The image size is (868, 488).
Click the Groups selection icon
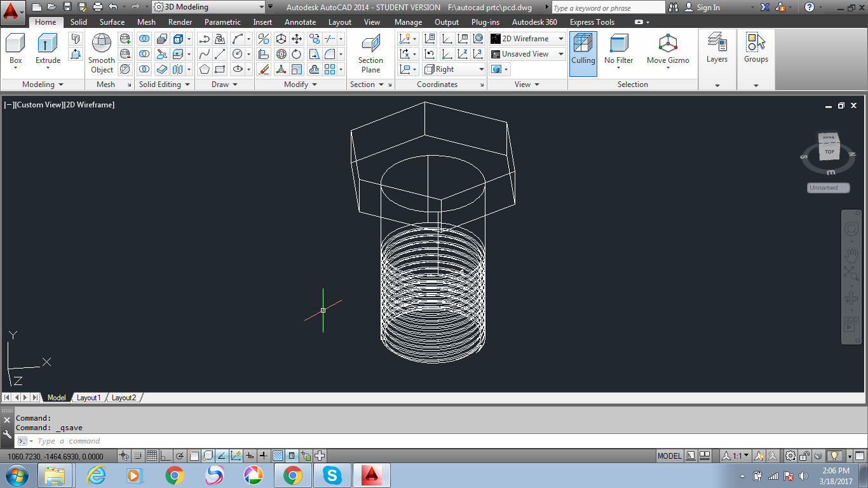756,44
